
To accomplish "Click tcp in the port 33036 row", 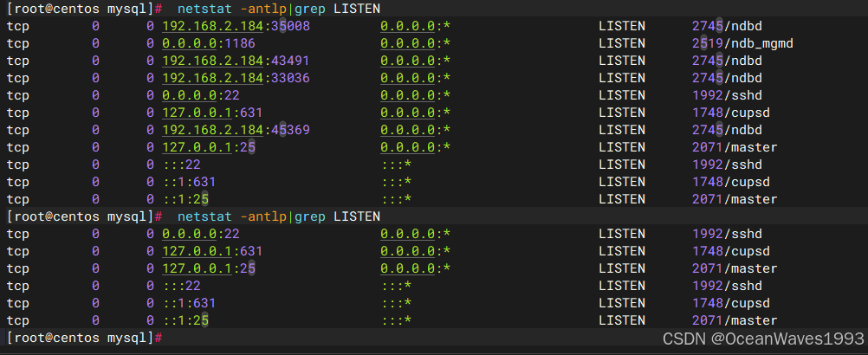I will (17, 78).
